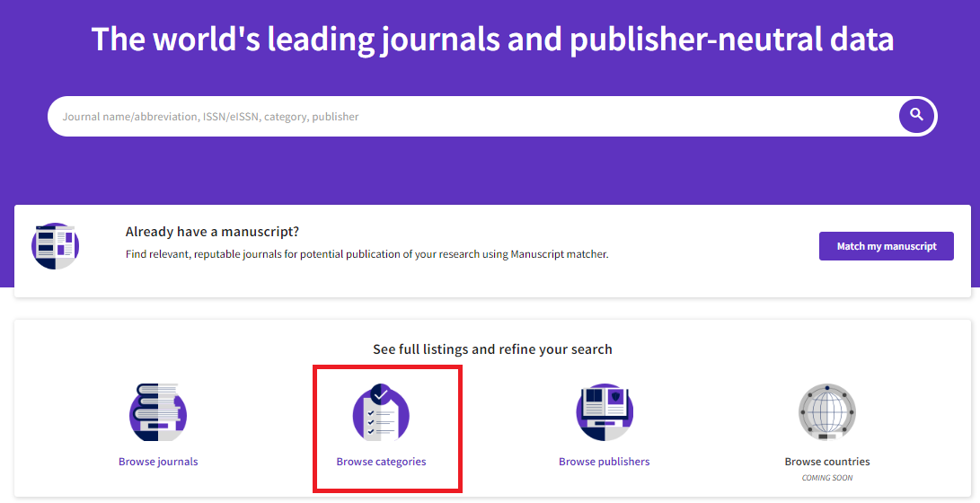Click the Browse publishers open-book icon
The width and height of the screenshot is (980, 503).
point(605,412)
